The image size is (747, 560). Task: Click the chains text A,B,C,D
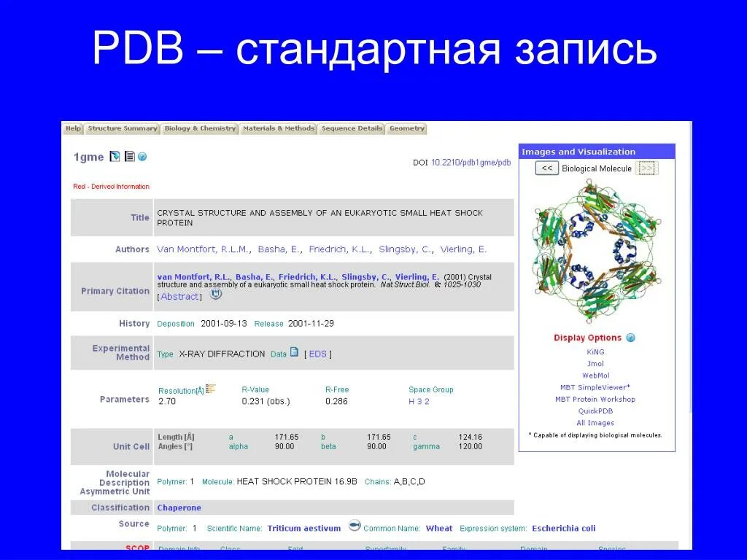tap(409, 481)
